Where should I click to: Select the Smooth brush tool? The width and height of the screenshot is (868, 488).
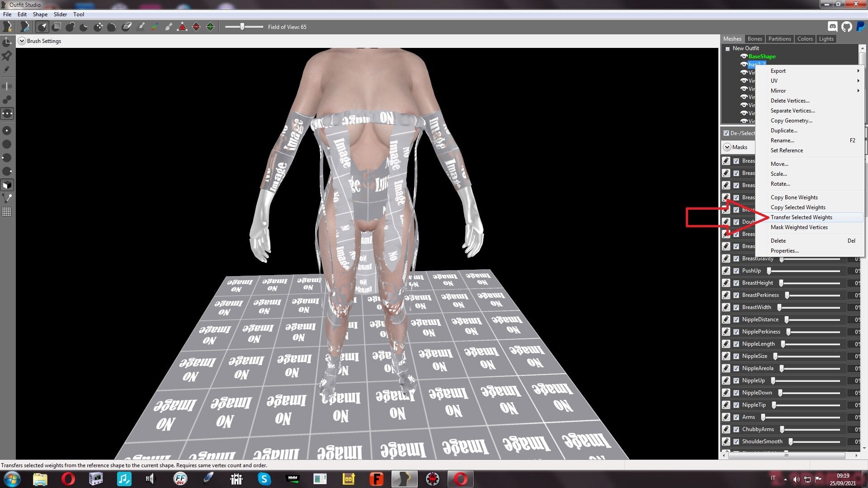112,27
